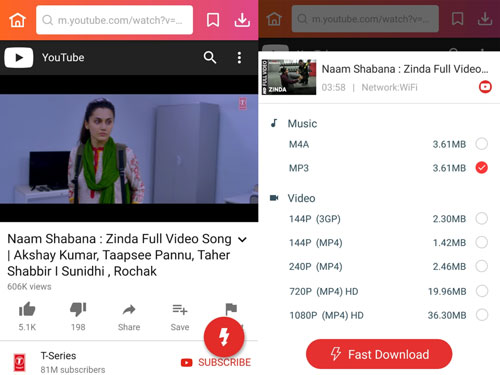The height and width of the screenshot is (375, 500).
Task: Share the Zinda video
Action: click(x=129, y=317)
